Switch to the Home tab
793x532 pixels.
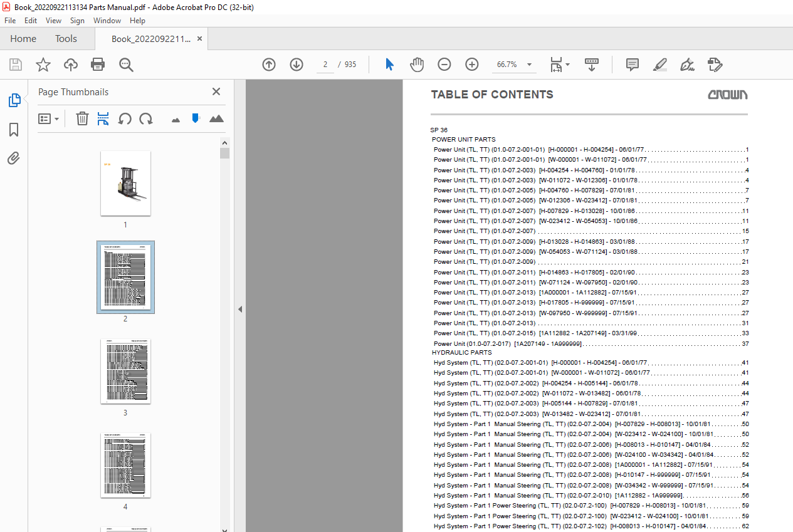click(x=23, y=38)
